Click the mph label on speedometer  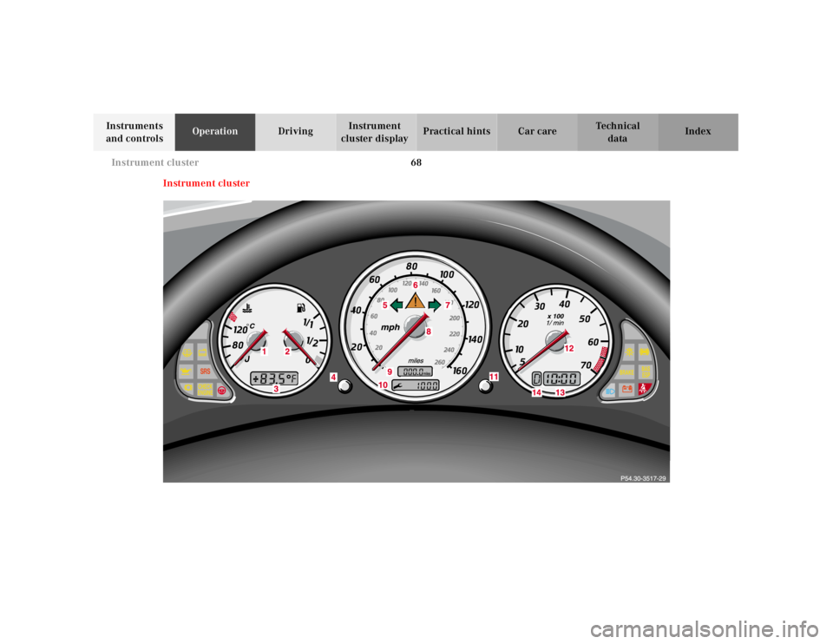point(390,327)
